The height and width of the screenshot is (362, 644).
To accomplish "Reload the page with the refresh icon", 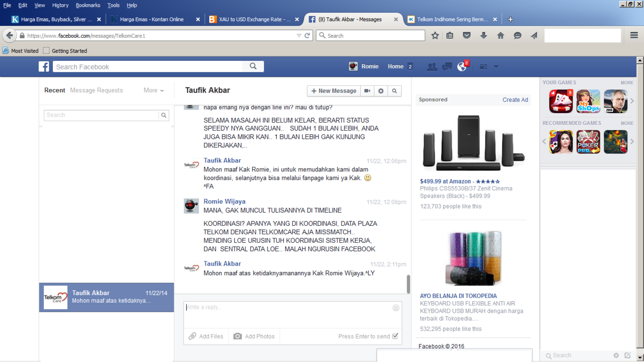I will [x=307, y=36].
